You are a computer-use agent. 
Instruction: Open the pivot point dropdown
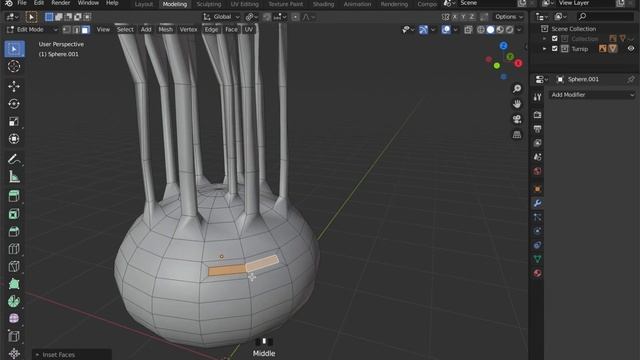tap(250, 17)
